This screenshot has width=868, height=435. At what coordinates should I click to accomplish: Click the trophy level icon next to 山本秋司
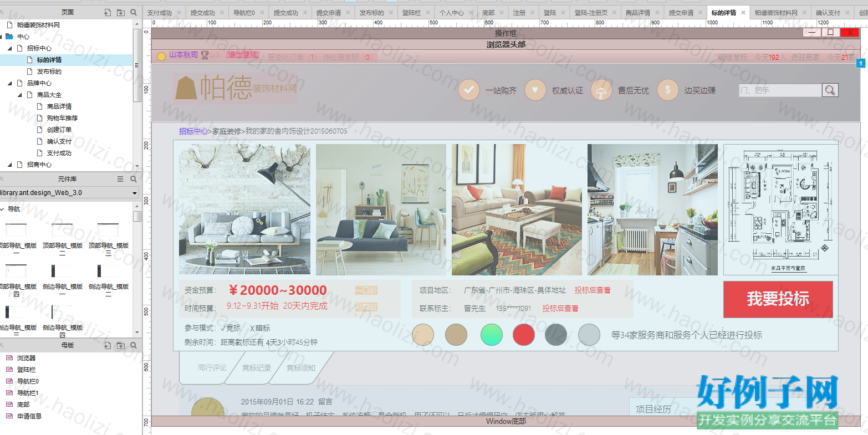point(205,55)
